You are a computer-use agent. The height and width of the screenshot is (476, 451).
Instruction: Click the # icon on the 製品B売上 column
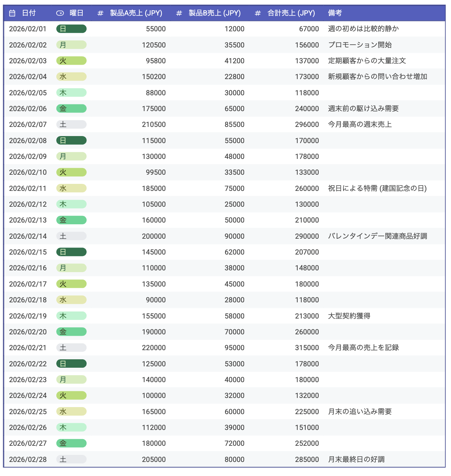179,13
